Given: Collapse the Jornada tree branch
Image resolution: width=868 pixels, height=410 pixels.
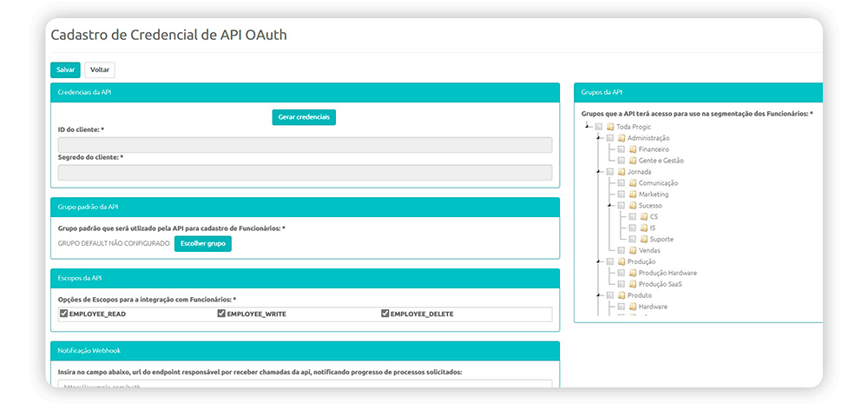Looking at the screenshot, I should (598, 172).
